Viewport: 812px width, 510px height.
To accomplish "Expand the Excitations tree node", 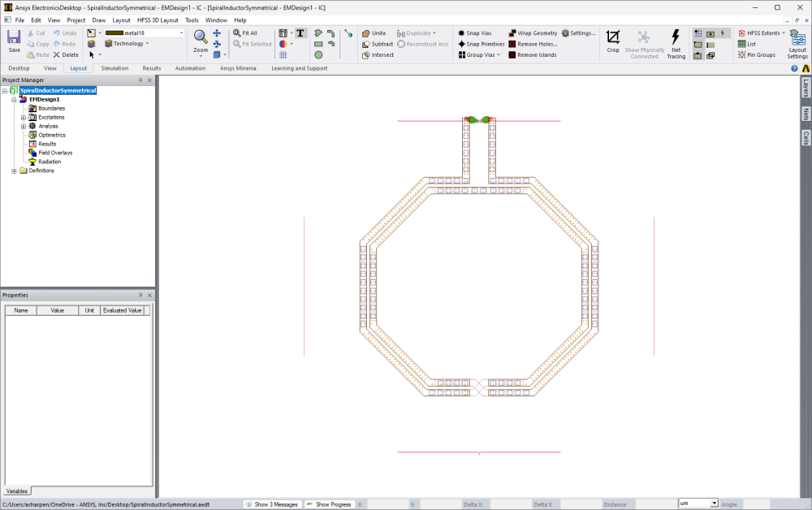I will coord(24,117).
